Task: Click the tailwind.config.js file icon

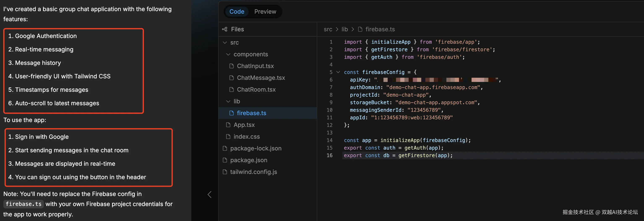Action: click(225, 172)
